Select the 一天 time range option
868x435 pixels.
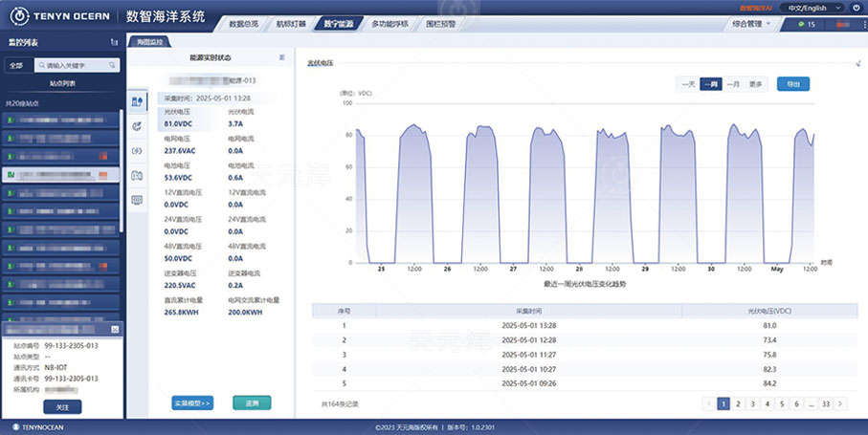(x=687, y=84)
